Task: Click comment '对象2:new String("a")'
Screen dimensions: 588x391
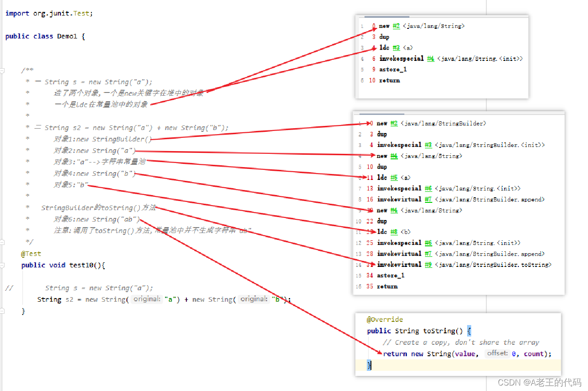Action: 95,151
